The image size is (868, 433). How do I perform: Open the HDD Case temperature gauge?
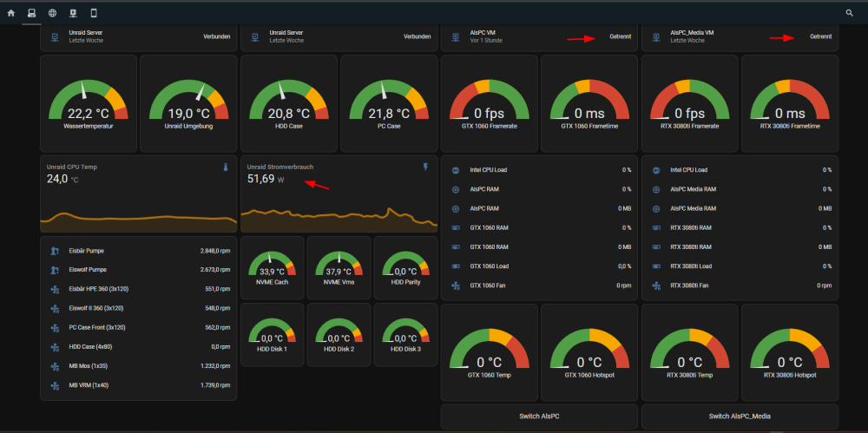pos(288,103)
